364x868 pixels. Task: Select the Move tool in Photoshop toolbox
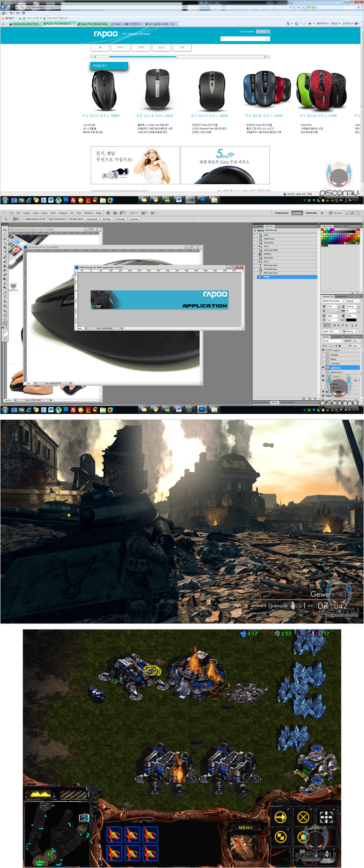pyautogui.click(x=5, y=230)
